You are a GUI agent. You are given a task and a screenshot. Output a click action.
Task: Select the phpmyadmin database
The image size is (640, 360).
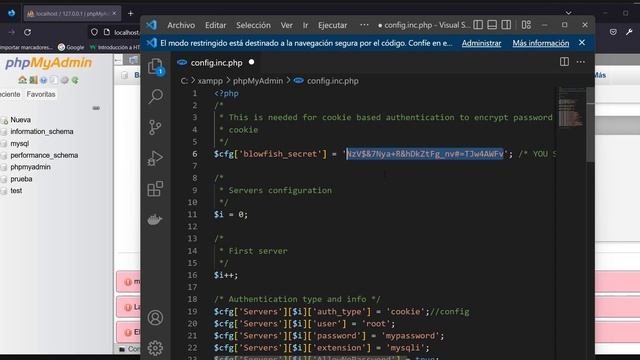click(31, 167)
